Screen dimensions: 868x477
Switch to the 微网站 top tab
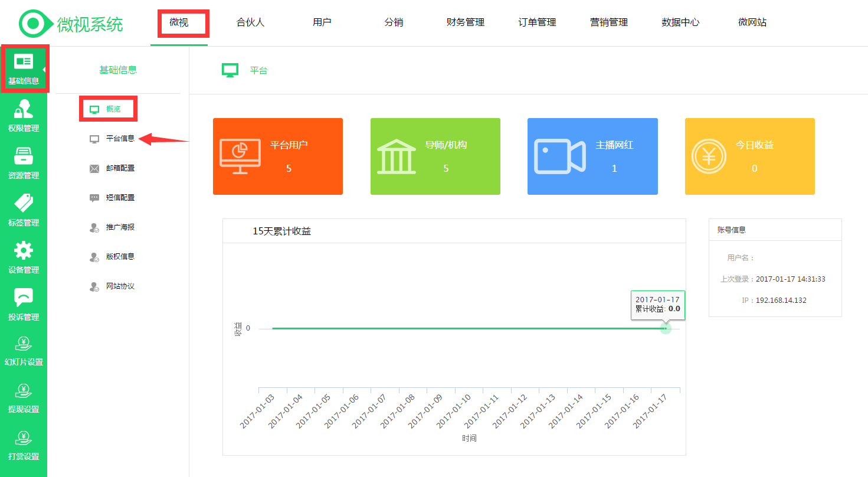[752, 22]
